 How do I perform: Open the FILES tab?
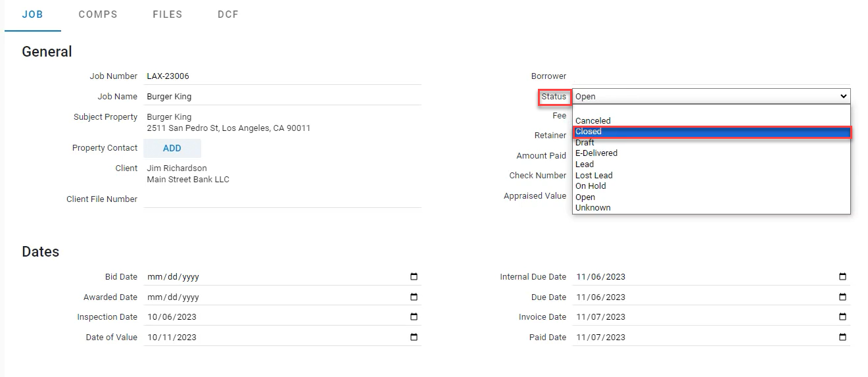point(167,14)
